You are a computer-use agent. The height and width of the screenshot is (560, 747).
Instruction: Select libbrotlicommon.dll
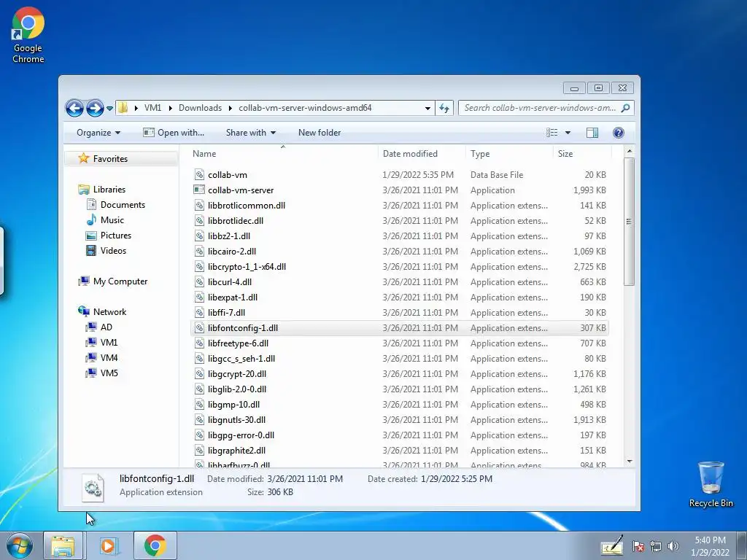[399, 205]
